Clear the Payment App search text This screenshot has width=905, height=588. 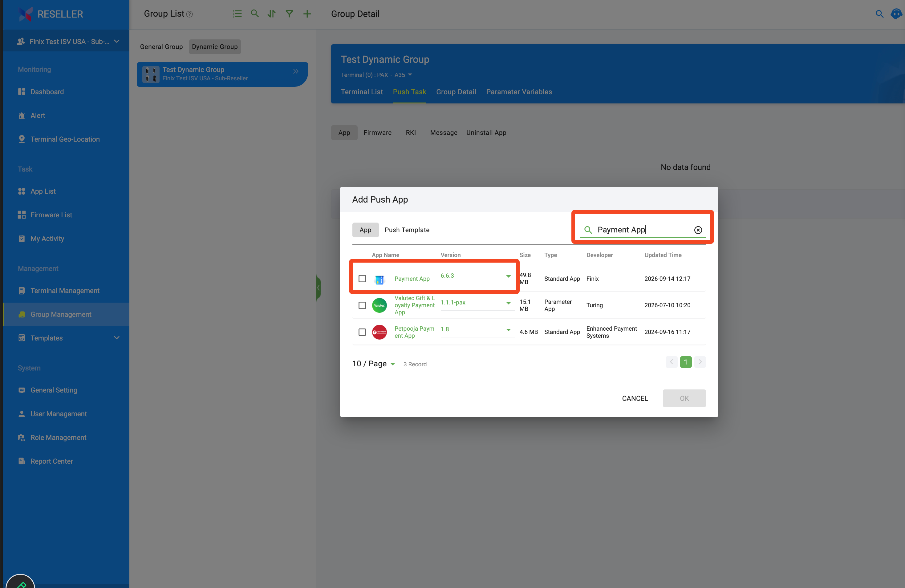pyautogui.click(x=698, y=230)
